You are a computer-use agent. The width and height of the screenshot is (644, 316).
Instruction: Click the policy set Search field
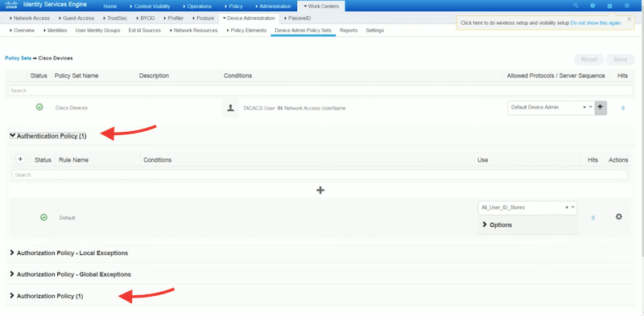click(320, 90)
